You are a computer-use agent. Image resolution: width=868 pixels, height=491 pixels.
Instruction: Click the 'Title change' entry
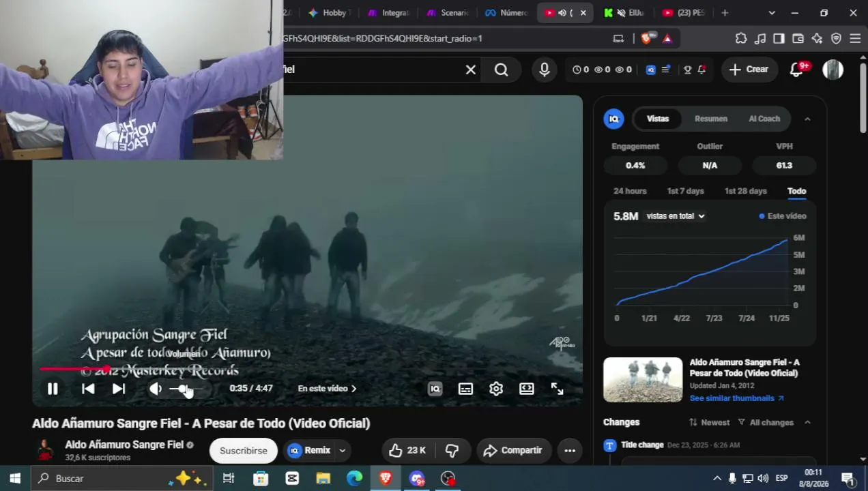tap(642, 445)
